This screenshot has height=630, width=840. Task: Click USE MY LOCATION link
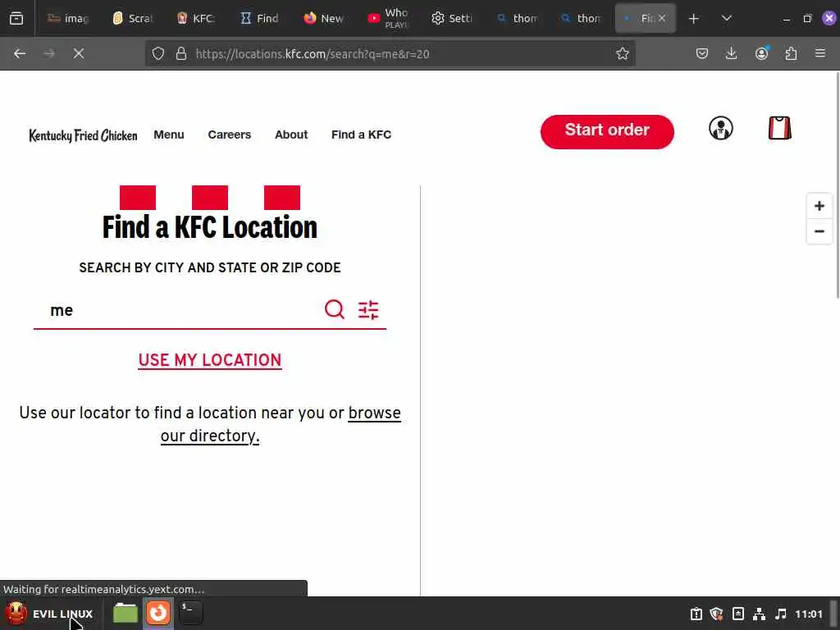pyautogui.click(x=210, y=360)
